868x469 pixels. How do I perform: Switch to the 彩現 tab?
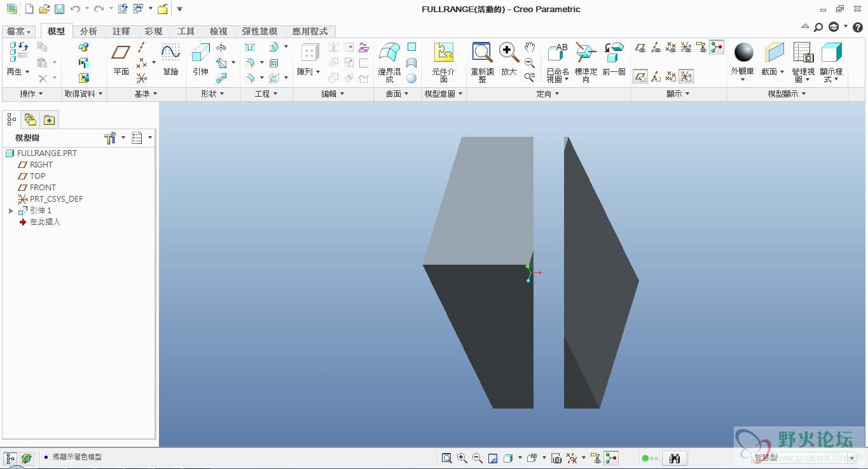tap(153, 31)
